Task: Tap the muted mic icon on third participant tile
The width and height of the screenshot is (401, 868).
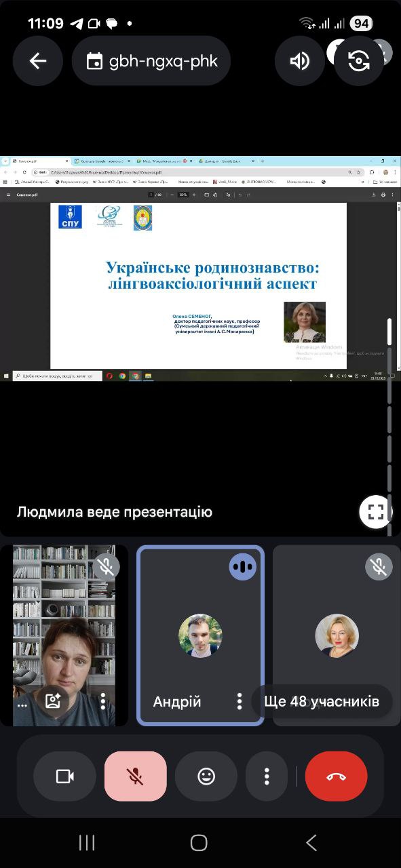Action: tap(379, 566)
